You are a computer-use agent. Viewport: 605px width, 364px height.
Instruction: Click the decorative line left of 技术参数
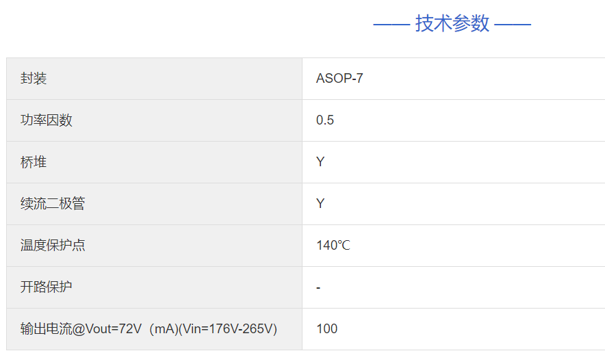click(391, 25)
